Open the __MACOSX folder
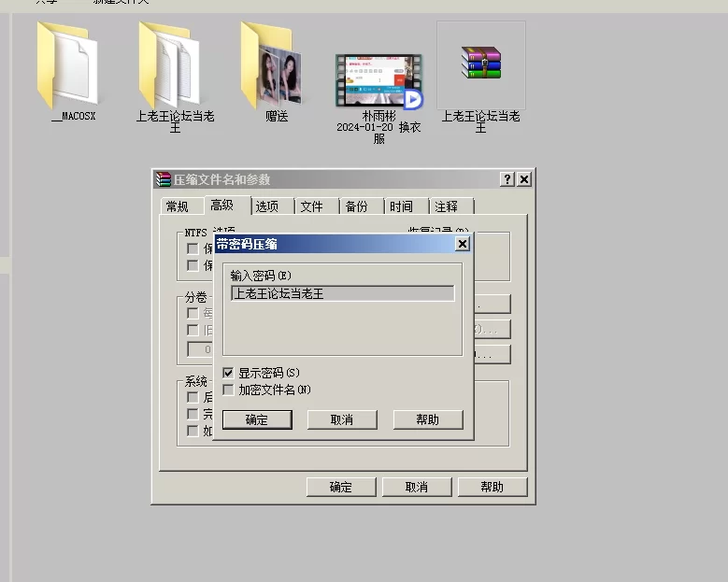Image resolution: width=728 pixels, height=582 pixels. [x=66, y=65]
